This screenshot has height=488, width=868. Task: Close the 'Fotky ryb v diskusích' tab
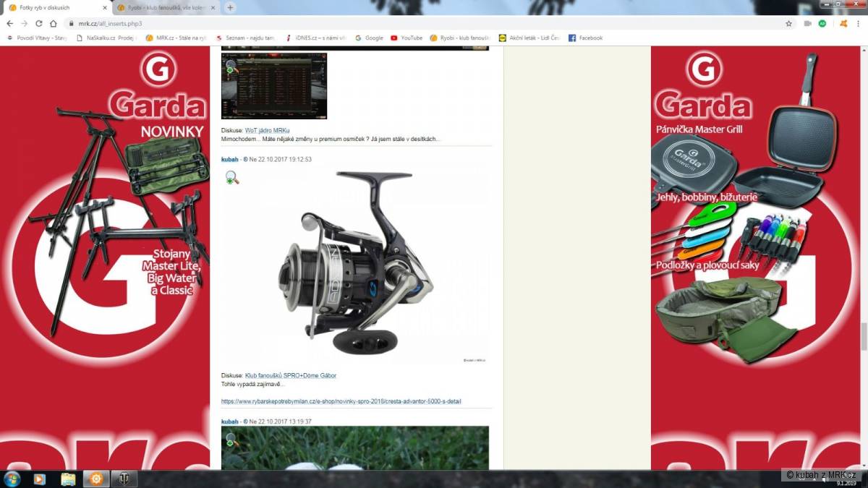104,7
